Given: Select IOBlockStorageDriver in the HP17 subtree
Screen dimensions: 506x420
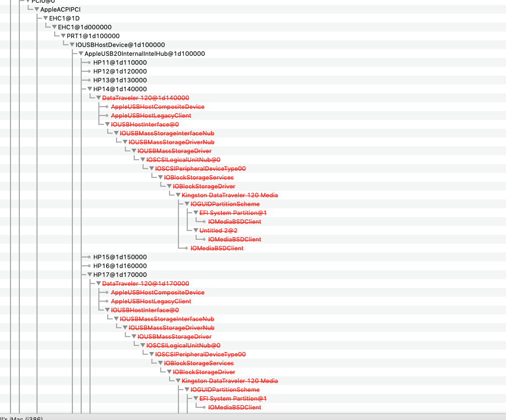Looking at the screenshot, I should click(x=204, y=372).
